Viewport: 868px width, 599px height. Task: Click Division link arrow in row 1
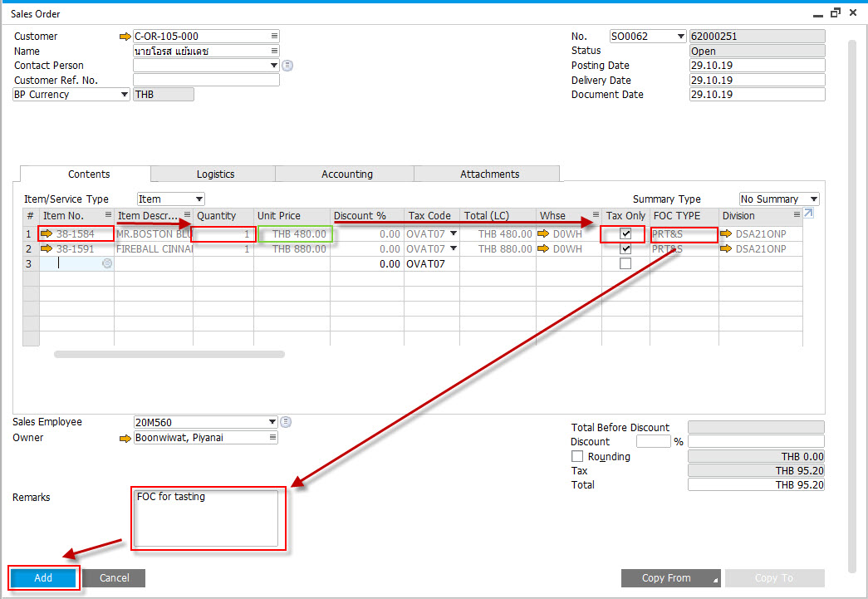(x=726, y=233)
